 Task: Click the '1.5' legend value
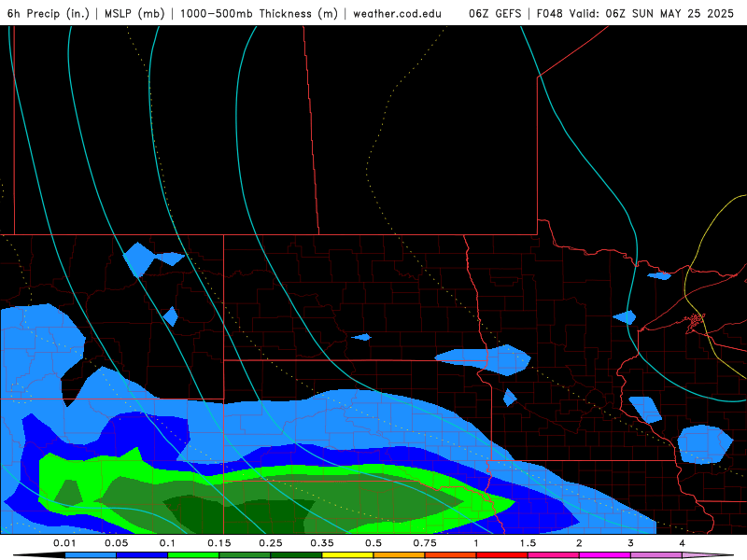point(528,543)
